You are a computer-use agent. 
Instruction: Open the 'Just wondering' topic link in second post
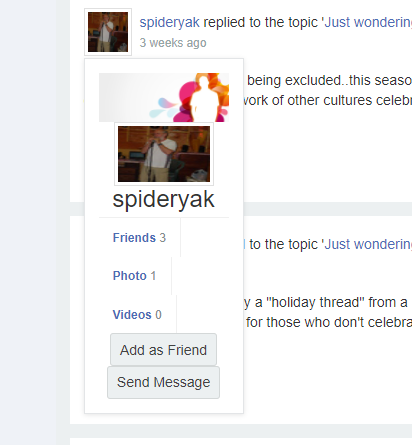(x=368, y=244)
